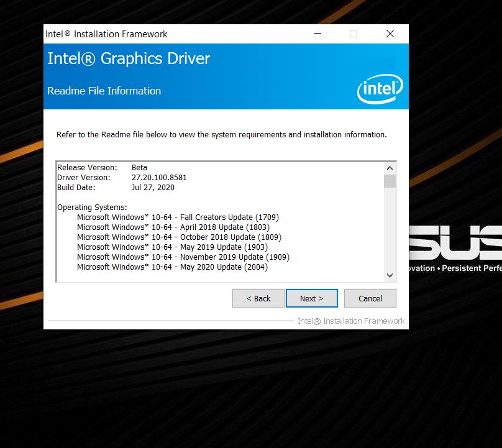Click the April 2018 Update (1803) line
The height and width of the screenshot is (448, 502).
tap(173, 227)
